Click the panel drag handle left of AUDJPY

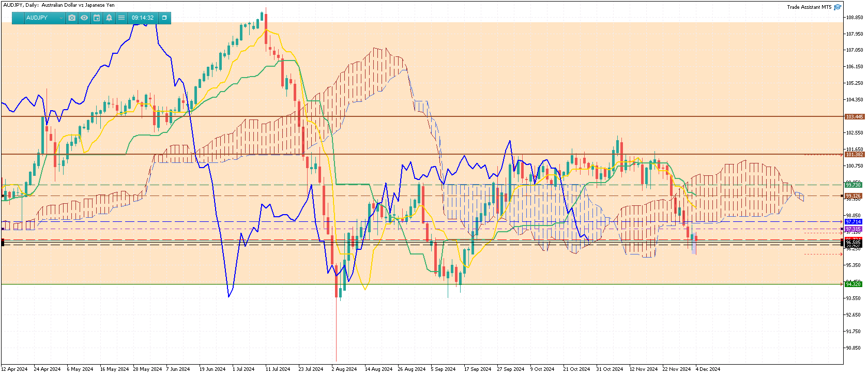pyautogui.click(x=18, y=18)
